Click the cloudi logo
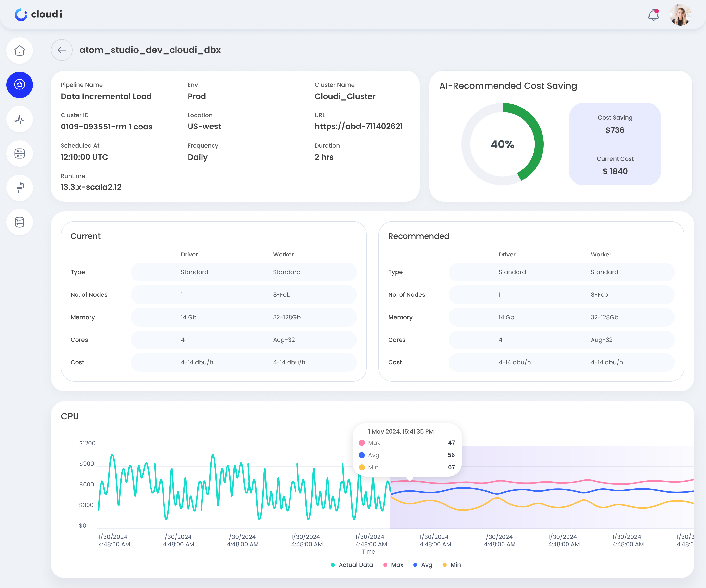The width and height of the screenshot is (706, 588). [x=38, y=14]
